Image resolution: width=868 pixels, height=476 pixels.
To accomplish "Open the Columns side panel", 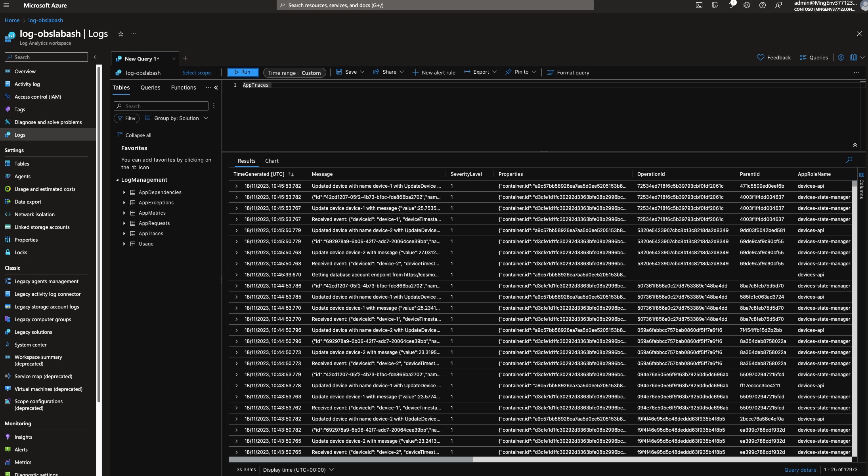I will pyautogui.click(x=861, y=185).
